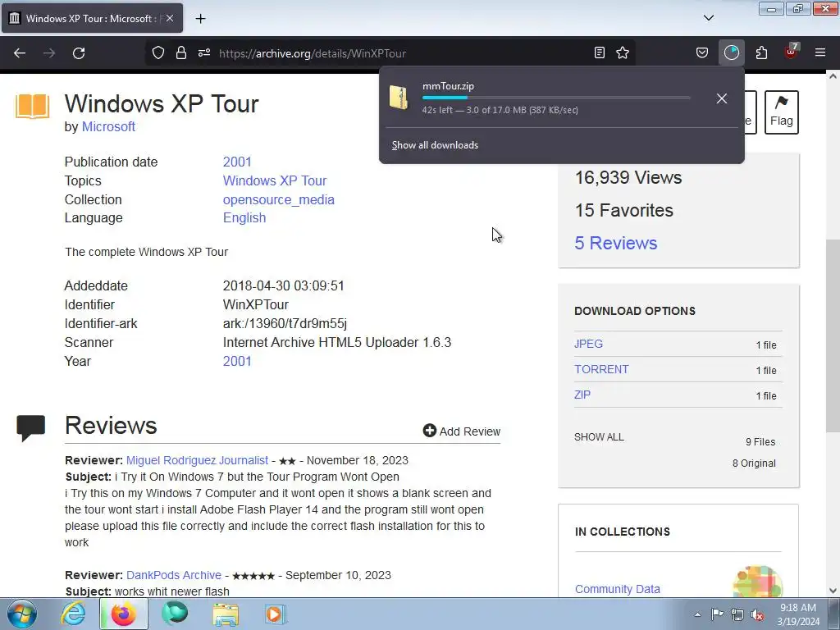840x630 pixels.
Task: Open the Microsoft author link
Action: 108,126
